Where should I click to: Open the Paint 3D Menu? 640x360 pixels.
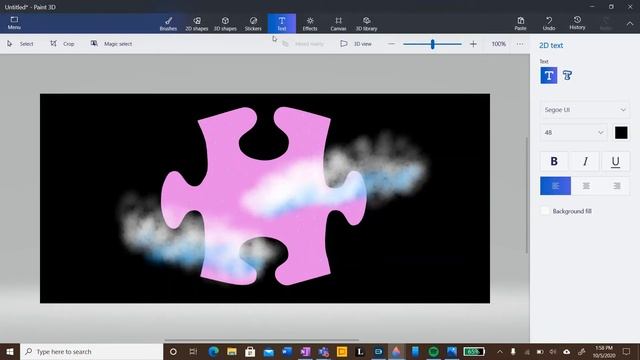[x=14, y=23]
